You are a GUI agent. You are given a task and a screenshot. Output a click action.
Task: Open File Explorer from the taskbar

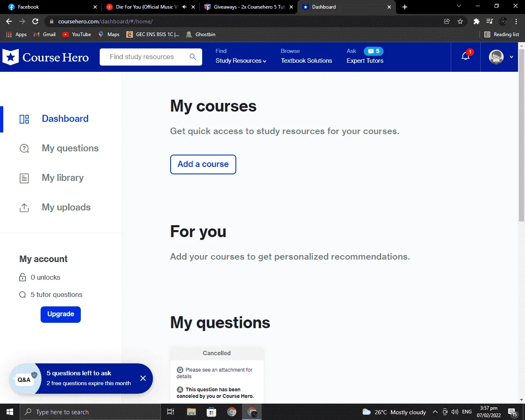click(191, 412)
